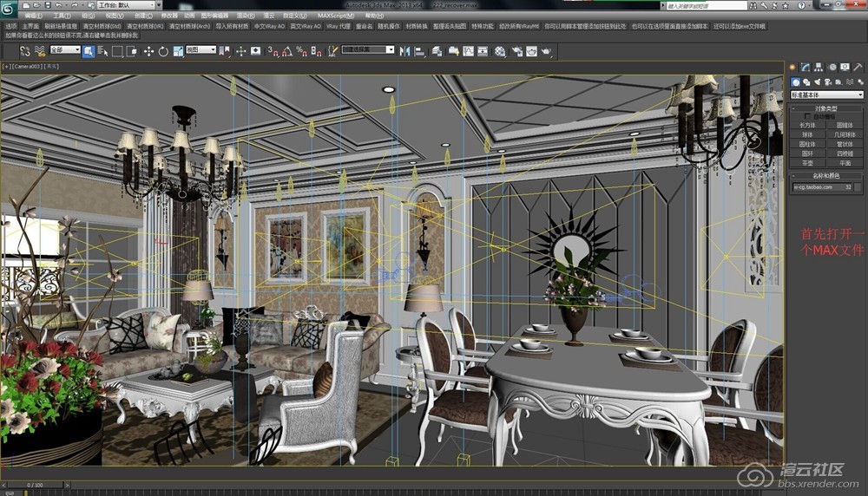Open the 工作台 workspace dropdown

(124, 5)
